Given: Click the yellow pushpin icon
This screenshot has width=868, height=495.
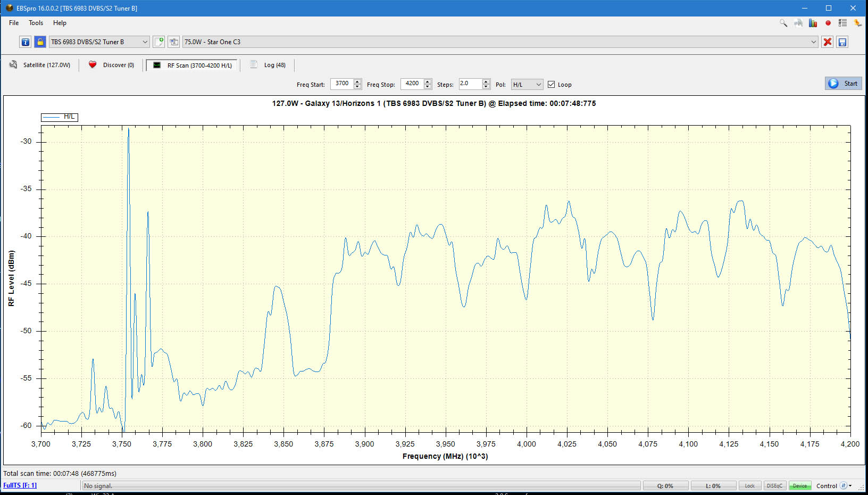Looking at the screenshot, I should point(857,23).
